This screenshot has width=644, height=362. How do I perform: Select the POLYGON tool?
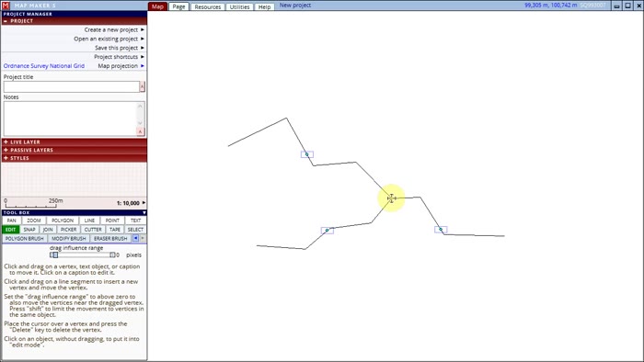[63, 221]
